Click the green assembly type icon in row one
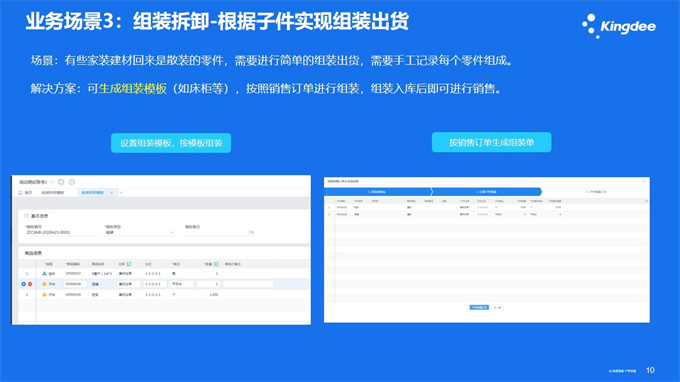Viewport: 680px width, 382px height. [44, 274]
